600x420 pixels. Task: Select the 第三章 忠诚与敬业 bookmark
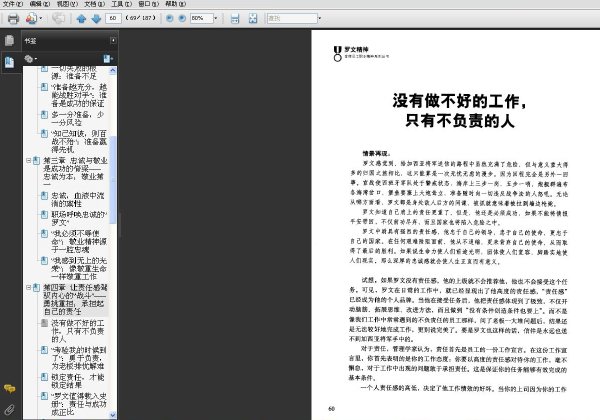[75, 173]
